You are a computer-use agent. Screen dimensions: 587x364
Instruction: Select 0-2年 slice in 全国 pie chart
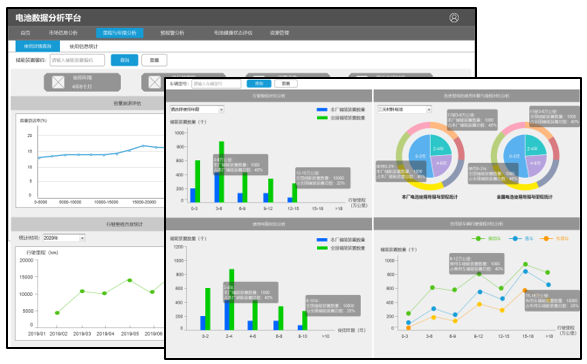(514, 155)
